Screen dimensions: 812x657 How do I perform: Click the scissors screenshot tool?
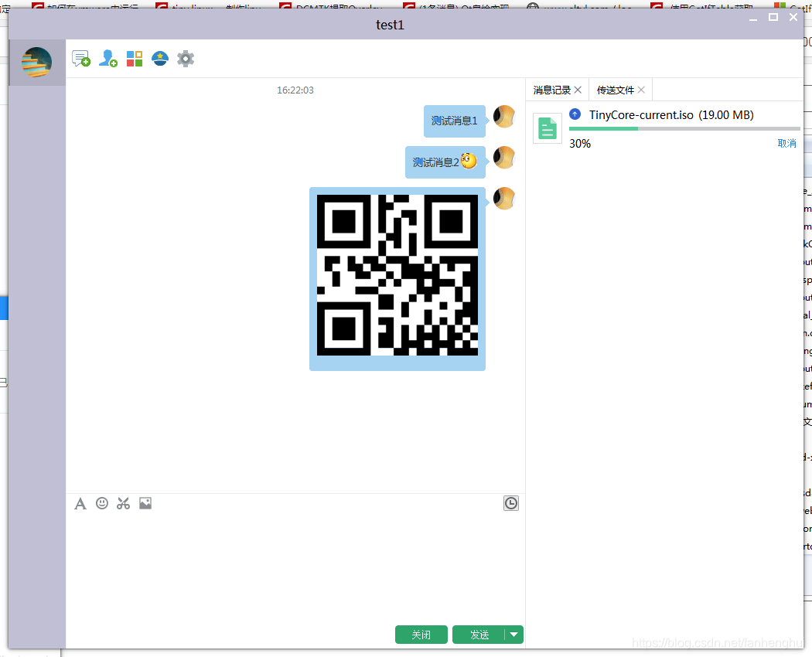pos(123,503)
